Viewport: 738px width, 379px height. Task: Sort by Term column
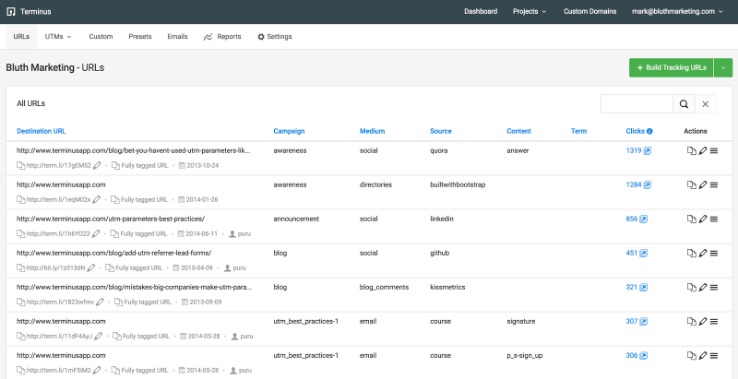click(579, 131)
